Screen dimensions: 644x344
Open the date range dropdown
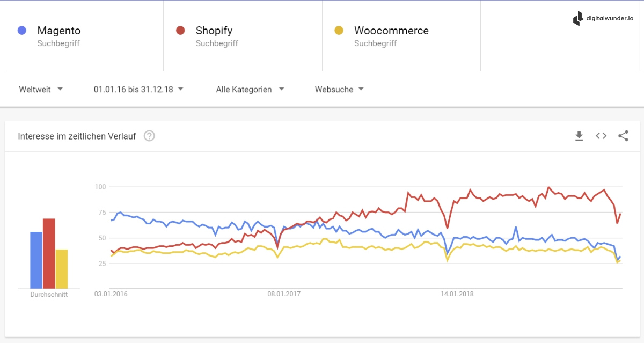click(x=138, y=89)
